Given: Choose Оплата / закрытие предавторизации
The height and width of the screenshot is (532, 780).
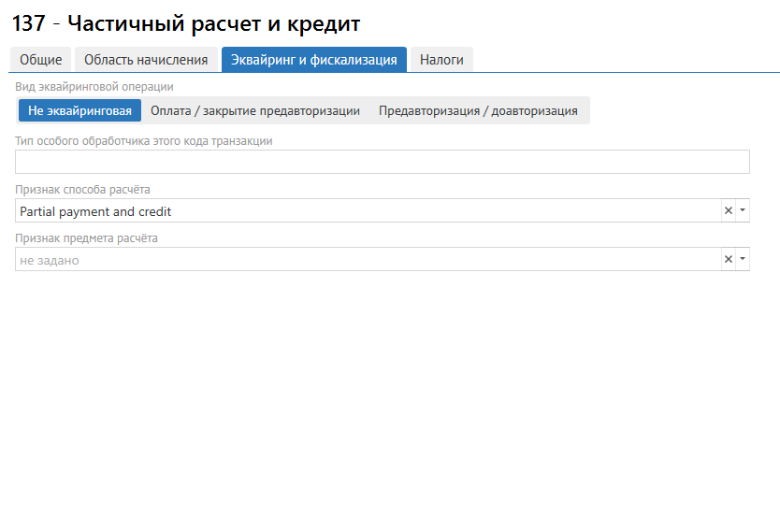Looking at the screenshot, I should pyautogui.click(x=255, y=110).
